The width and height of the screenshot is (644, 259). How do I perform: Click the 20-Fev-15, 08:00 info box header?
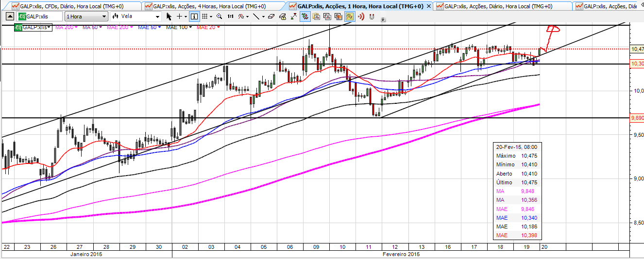(516, 146)
